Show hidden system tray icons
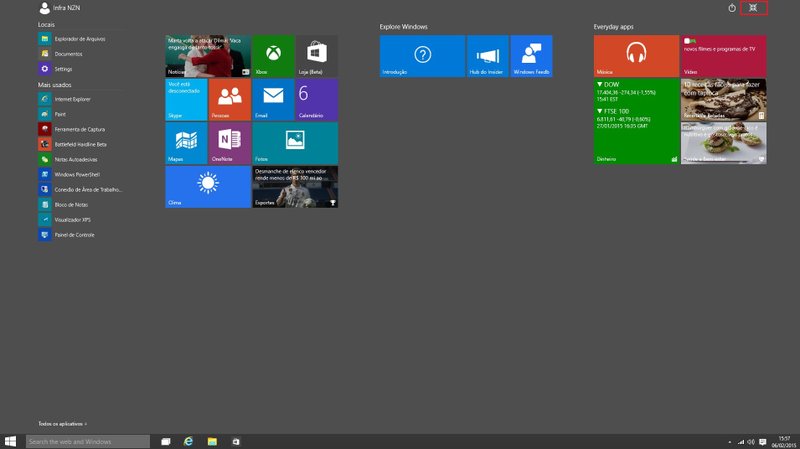The width and height of the screenshot is (800, 449). point(730,442)
